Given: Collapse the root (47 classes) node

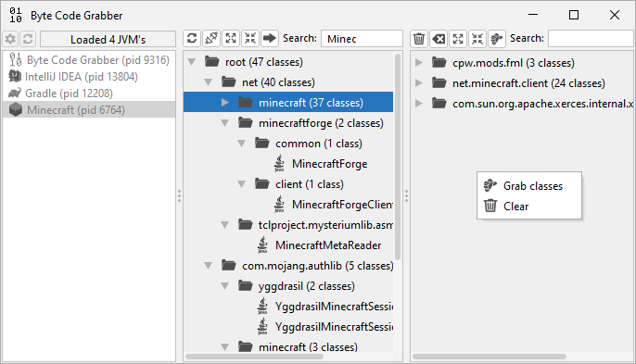Looking at the screenshot, I should pyautogui.click(x=192, y=62).
